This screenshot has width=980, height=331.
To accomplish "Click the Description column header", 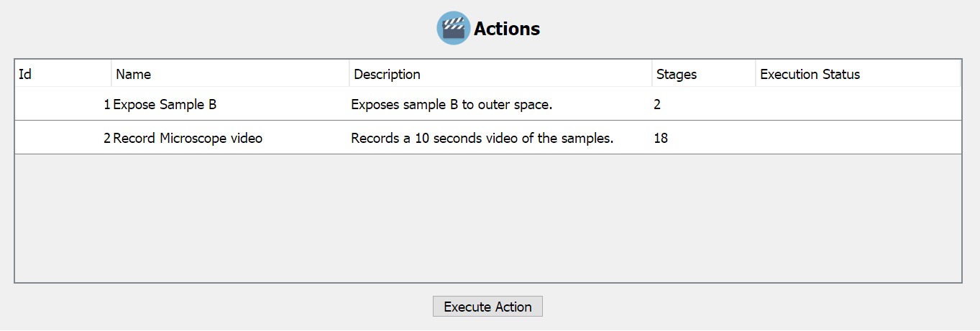I will click(500, 74).
